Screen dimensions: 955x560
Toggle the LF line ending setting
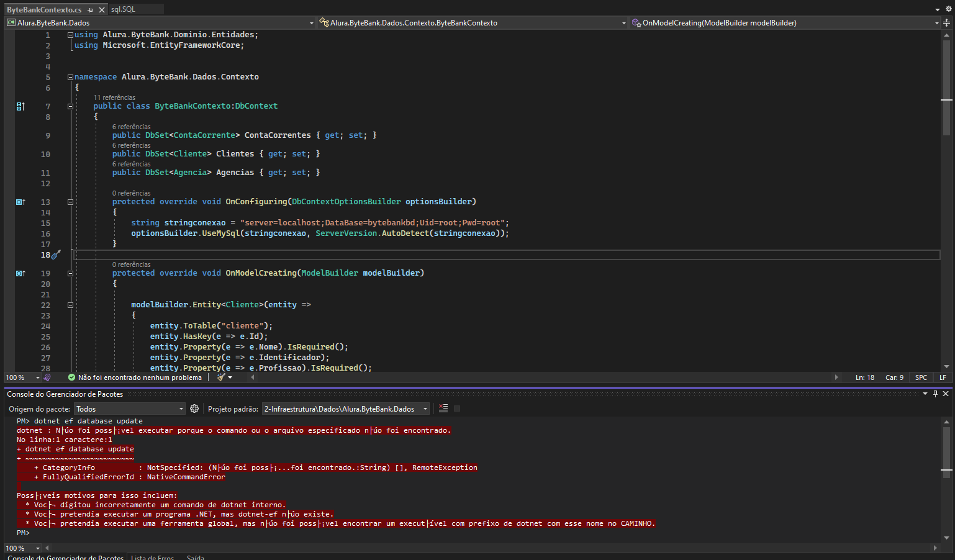[x=943, y=377]
